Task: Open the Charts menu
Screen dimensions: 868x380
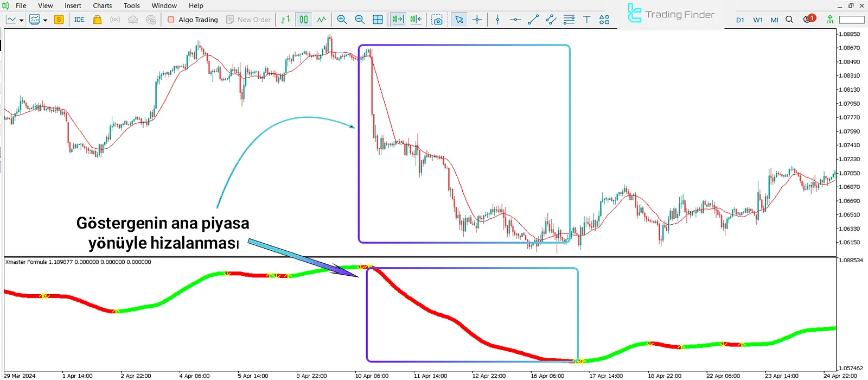Action: click(102, 5)
